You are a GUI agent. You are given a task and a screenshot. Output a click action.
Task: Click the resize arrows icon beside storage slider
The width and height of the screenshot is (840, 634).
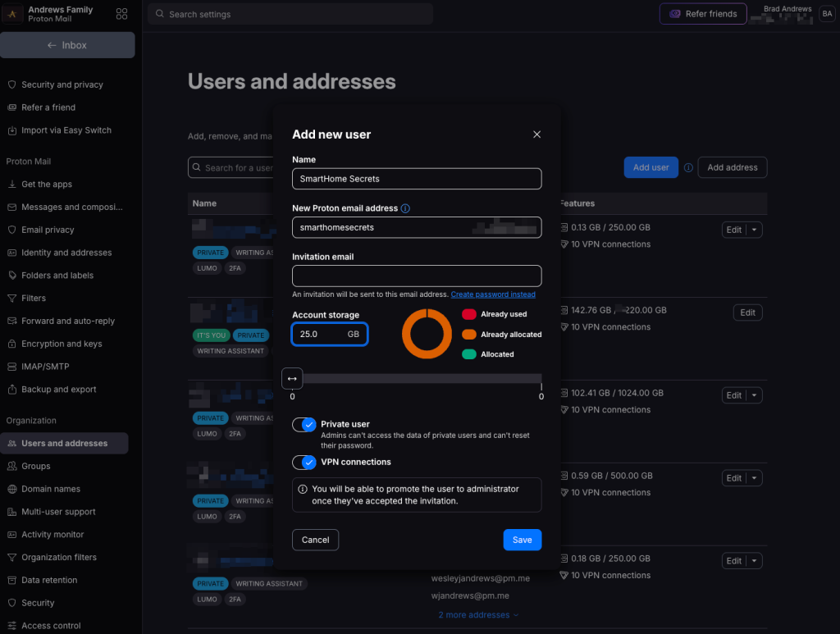pyautogui.click(x=292, y=378)
